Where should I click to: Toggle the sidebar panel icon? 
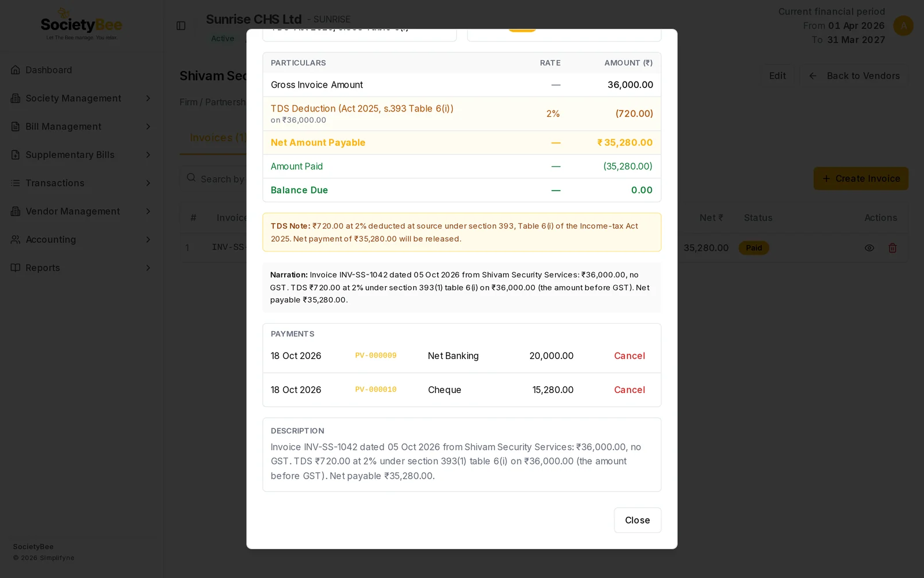(x=181, y=26)
